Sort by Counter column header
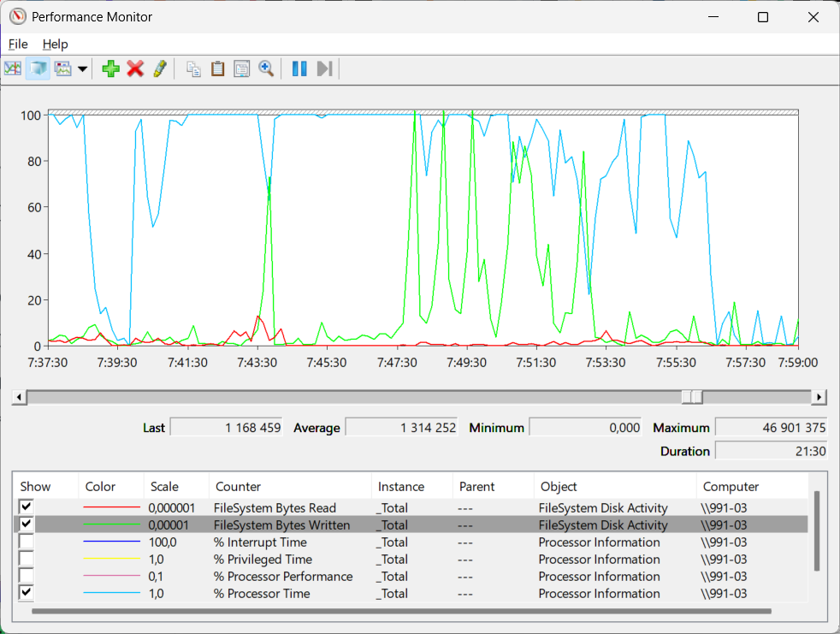Image resolution: width=840 pixels, height=634 pixels. 239,486
